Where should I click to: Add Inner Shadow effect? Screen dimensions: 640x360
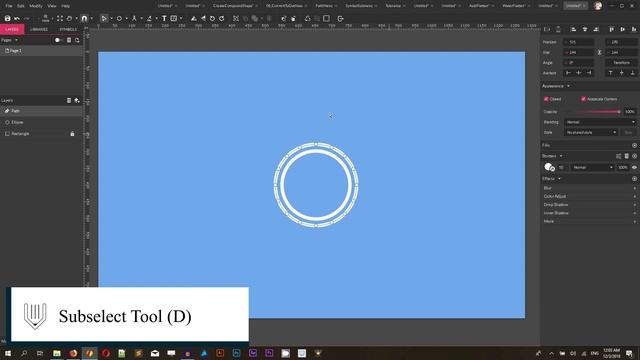coord(635,213)
